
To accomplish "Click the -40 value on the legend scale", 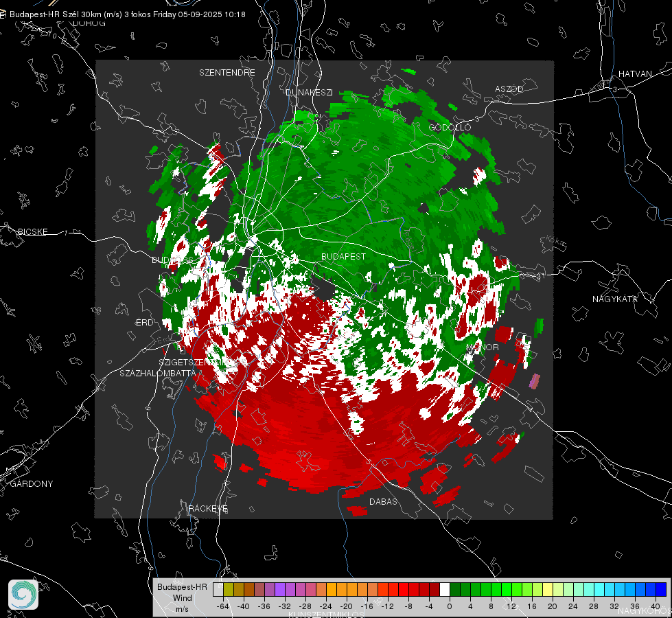I will coord(244,606).
